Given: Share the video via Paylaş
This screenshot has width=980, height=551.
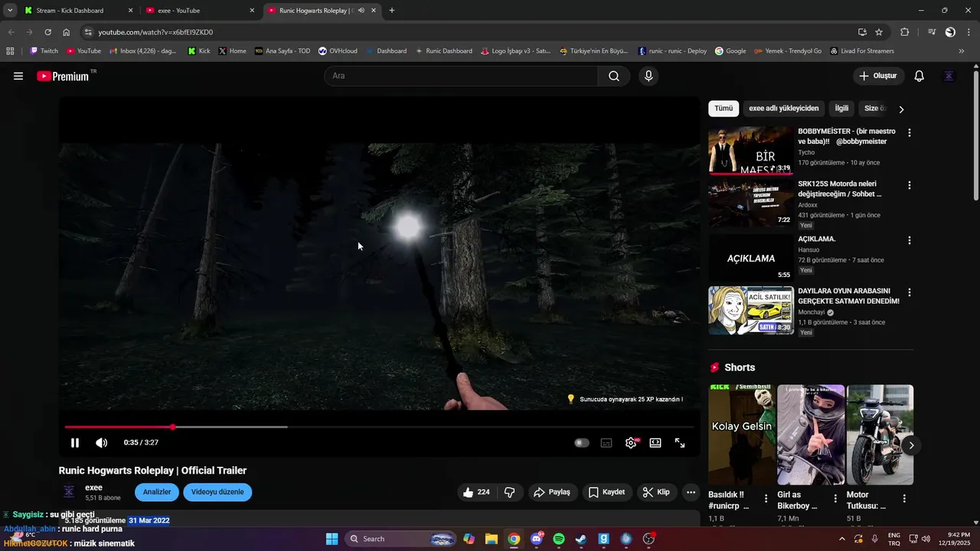Looking at the screenshot, I should tap(552, 492).
